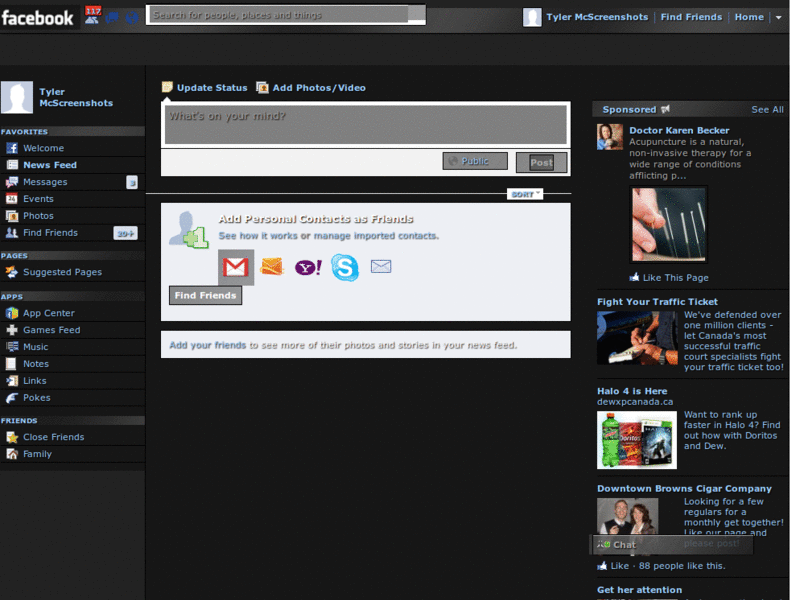Choose Windows Live Hotmail import icon
The height and width of the screenshot is (600, 800).
coord(271,266)
